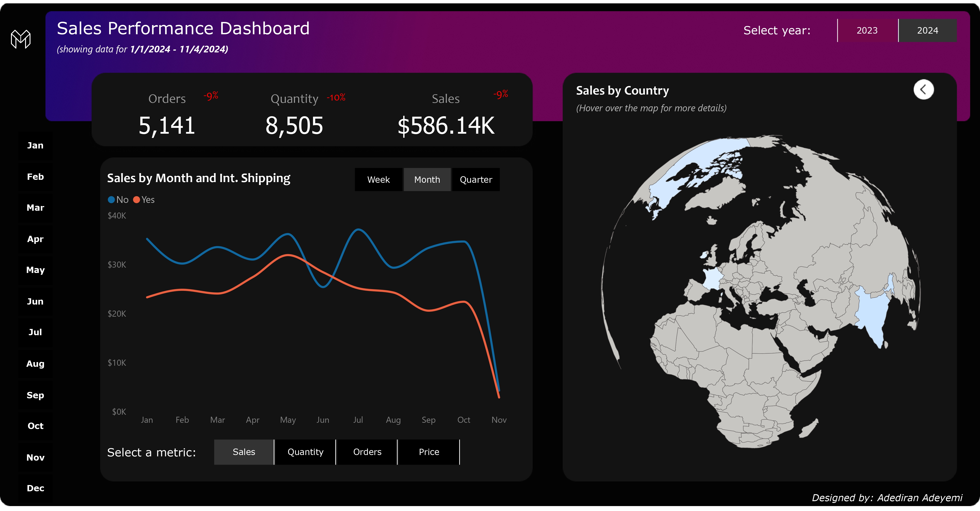Filter data by Dec in the sidebar
The width and height of the screenshot is (980, 511).
35,488
